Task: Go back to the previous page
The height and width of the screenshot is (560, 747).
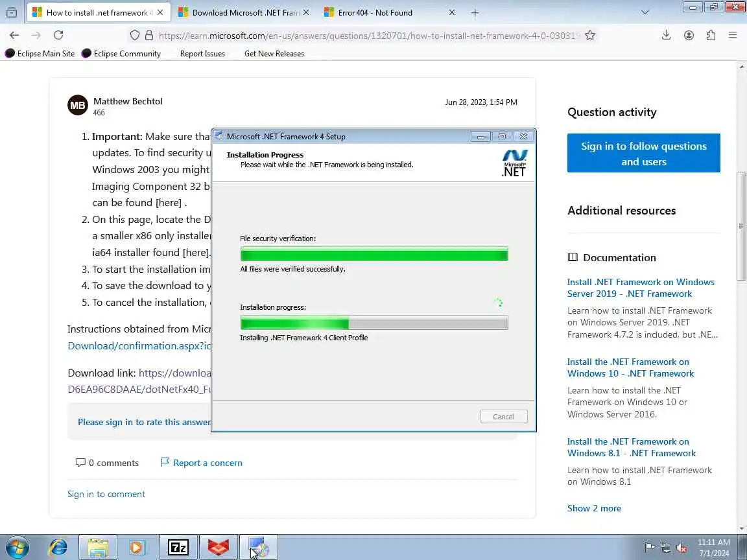Action: pyautogui.click(x=14, y=35)
